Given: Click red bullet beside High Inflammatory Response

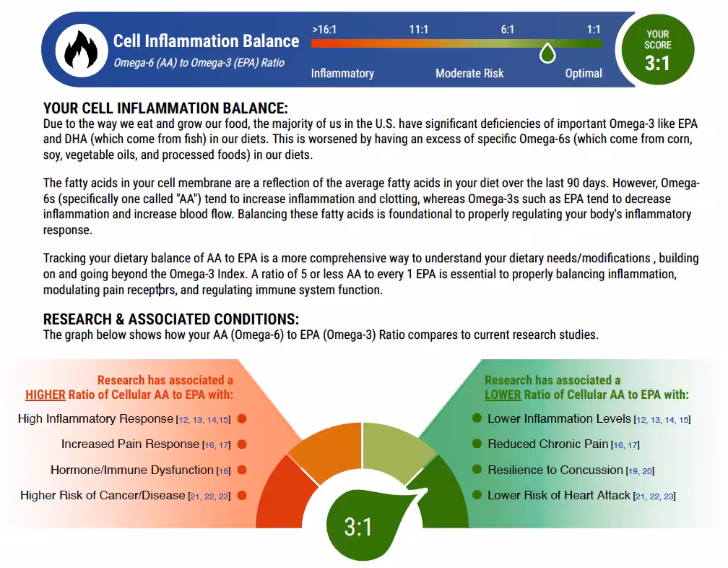Looking at the screenshot, I should pyautogui.click(x=242, y=418).
